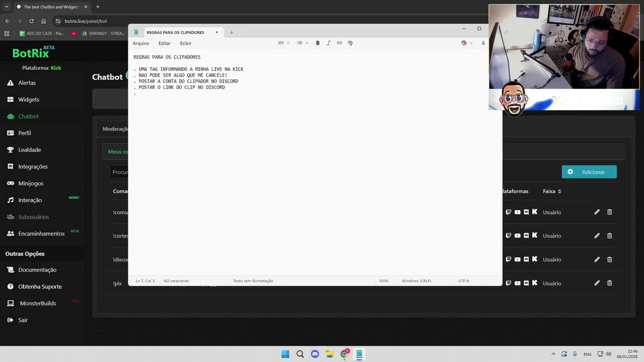
Task: Expand the H1 heading dropdown in Notepad
Action: click(x=284, y=43)
